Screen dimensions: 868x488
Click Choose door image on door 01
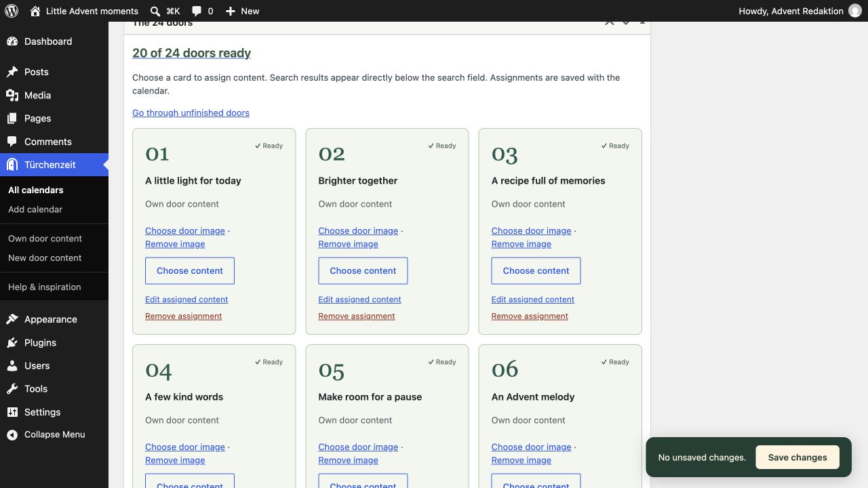coord(185,230)
